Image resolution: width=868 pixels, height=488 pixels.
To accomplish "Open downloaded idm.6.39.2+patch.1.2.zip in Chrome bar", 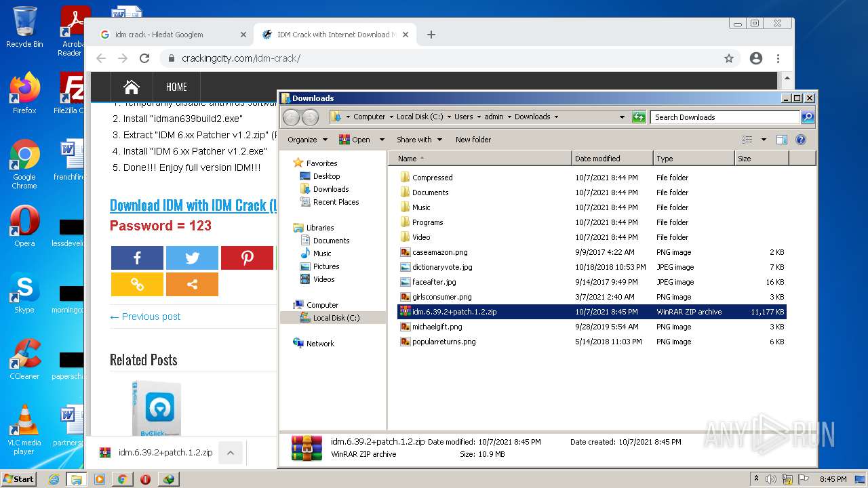I will tap(157, 453).
